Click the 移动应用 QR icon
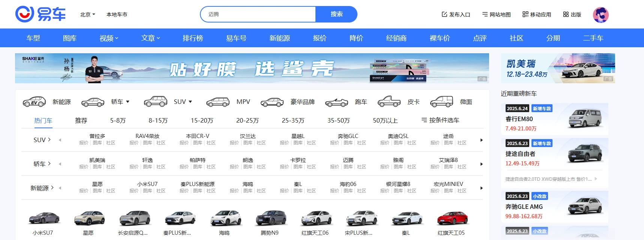644x240 pixels. click(525, 14)
